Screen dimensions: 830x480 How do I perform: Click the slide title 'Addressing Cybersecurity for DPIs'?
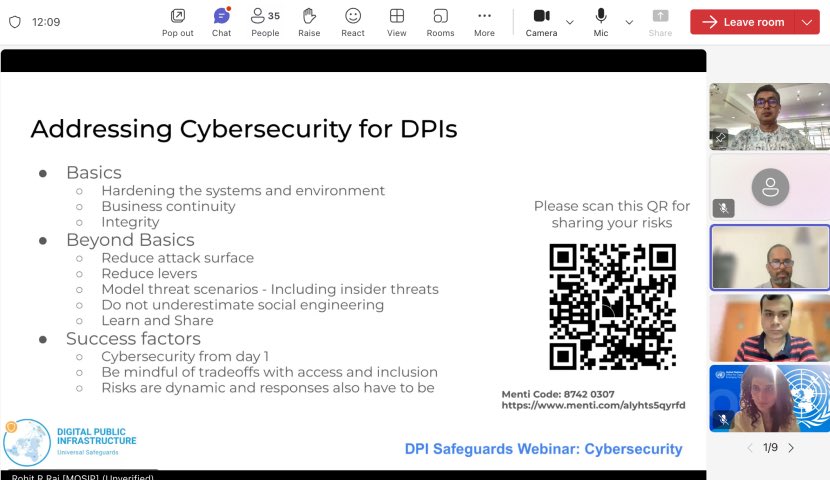tap(244, 129)
